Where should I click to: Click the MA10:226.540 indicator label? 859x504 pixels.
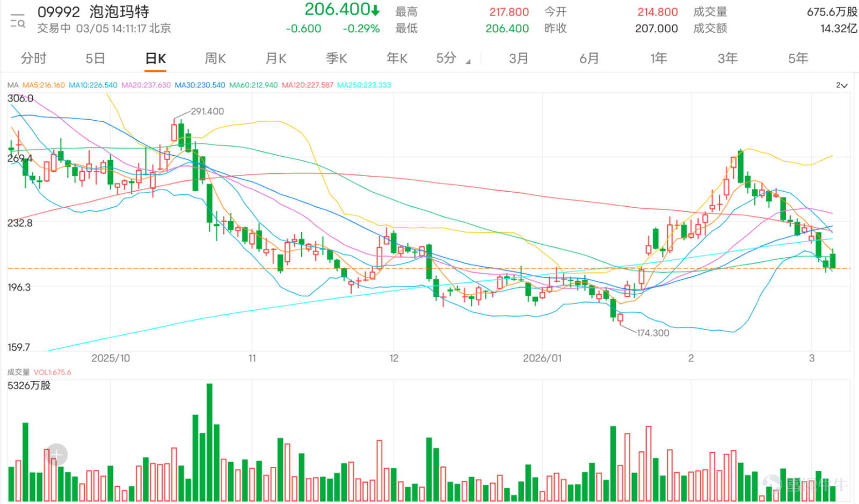click(x=93, y=85)
